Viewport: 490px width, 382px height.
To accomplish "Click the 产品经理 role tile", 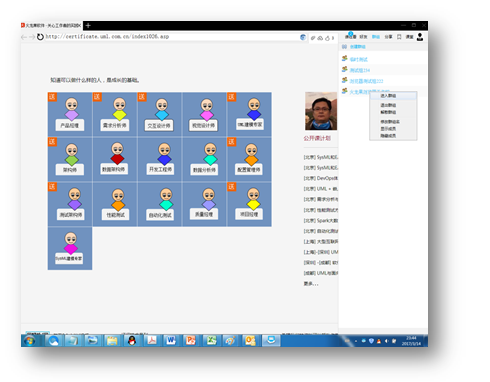I will pos(70,114).
